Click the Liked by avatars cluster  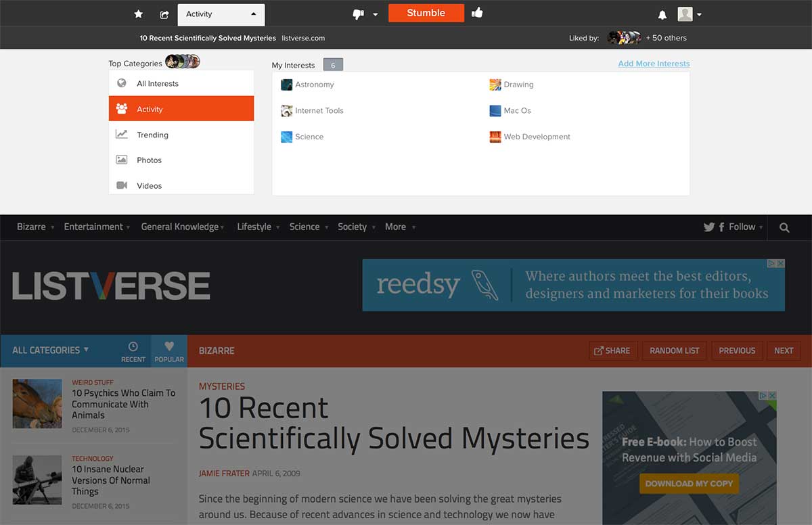coord(623,38)
